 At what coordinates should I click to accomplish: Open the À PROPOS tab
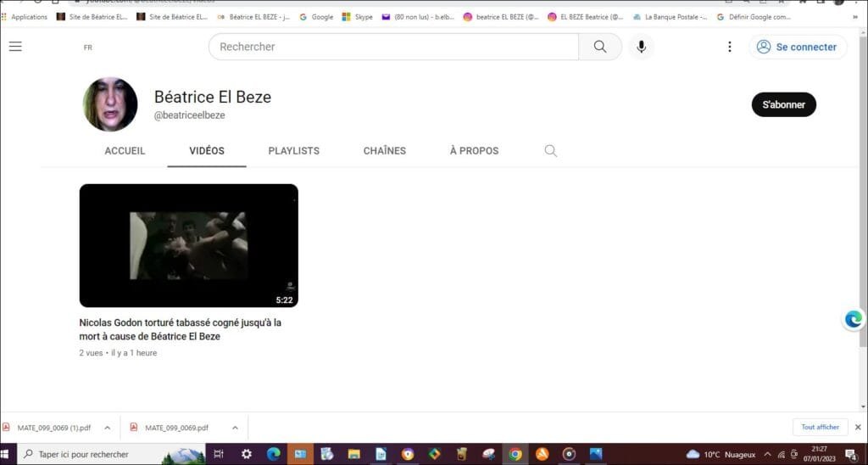[x=474, y=151]
